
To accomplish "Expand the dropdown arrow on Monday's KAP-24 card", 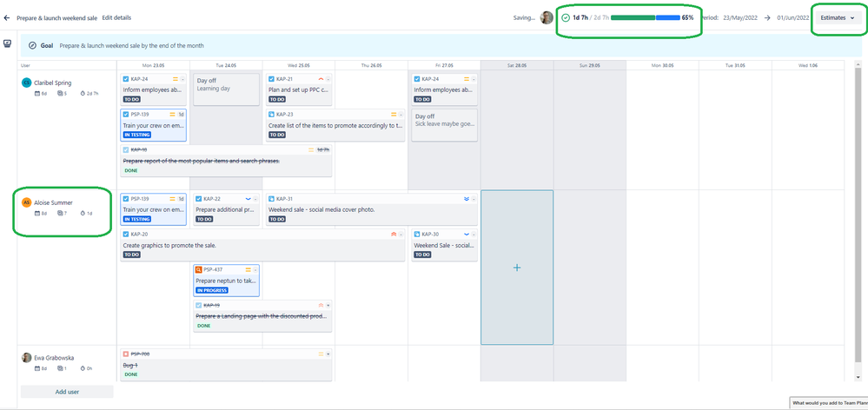I will tap(182, 79).
